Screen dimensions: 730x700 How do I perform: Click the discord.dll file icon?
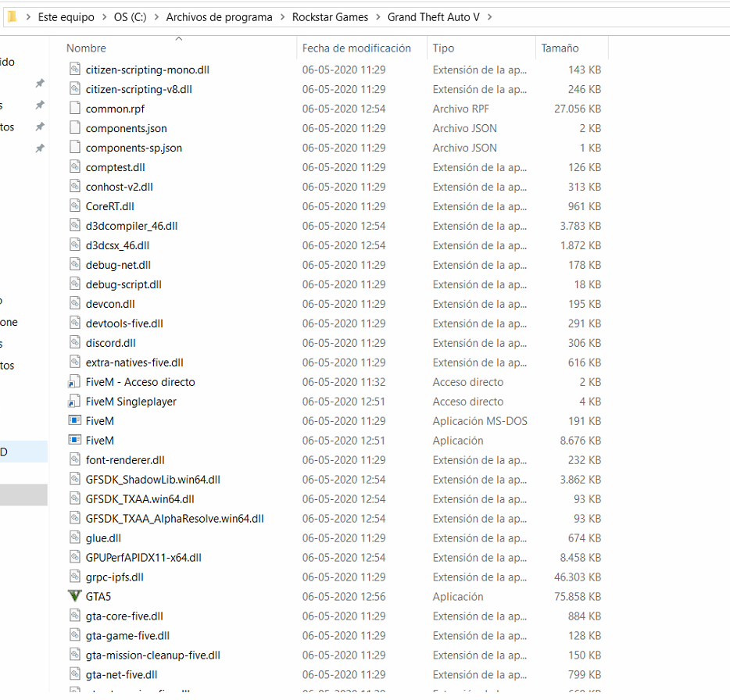click(74, 343)
